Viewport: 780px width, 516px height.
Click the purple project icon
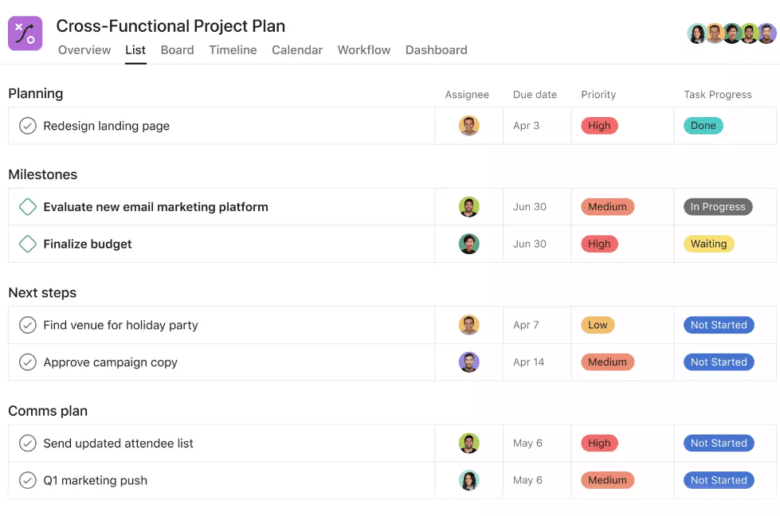coord(25,33)
